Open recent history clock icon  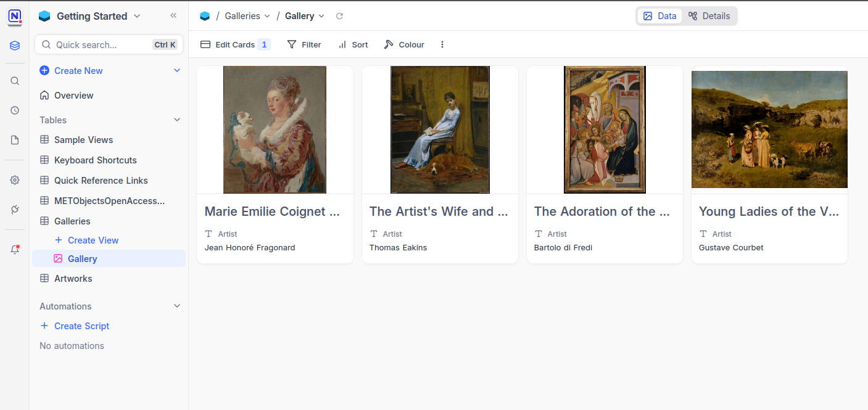(15, 110)
